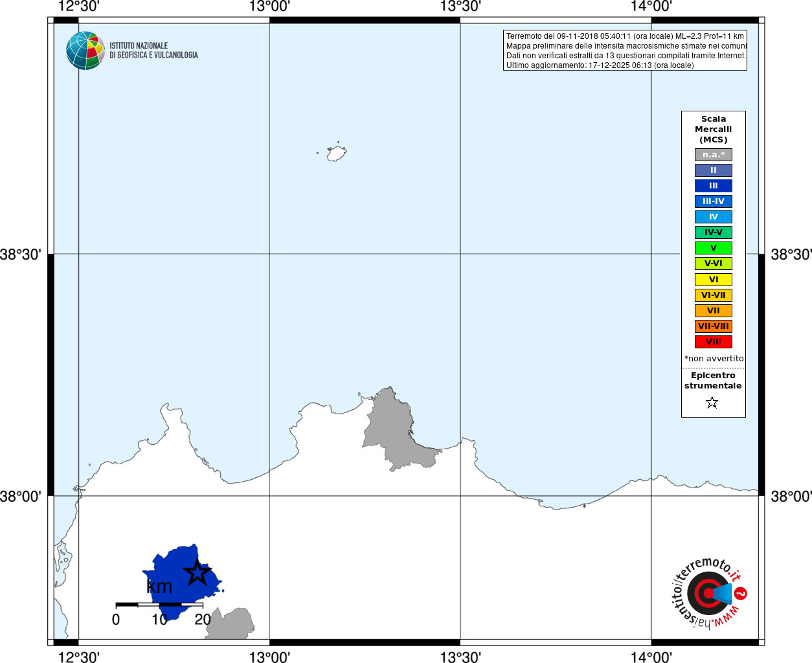Screen dimensions: 812x663
Task: Click the haisentitoilterremoto.it logo
Action: pyautogui.click(x=709, y=593)
